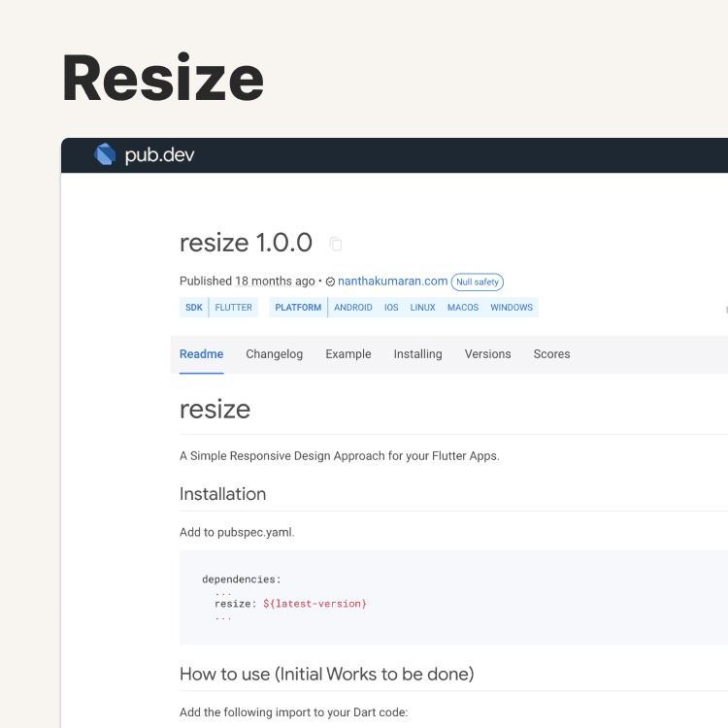Image resolution: width=728 pixels, height=728 pixels.
Task: Click 'Add the following import to your Dart code:'
Action: coord(294,712)
